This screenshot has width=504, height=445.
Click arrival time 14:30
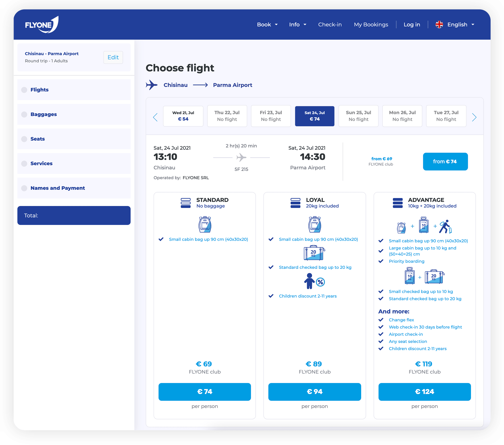312,157
